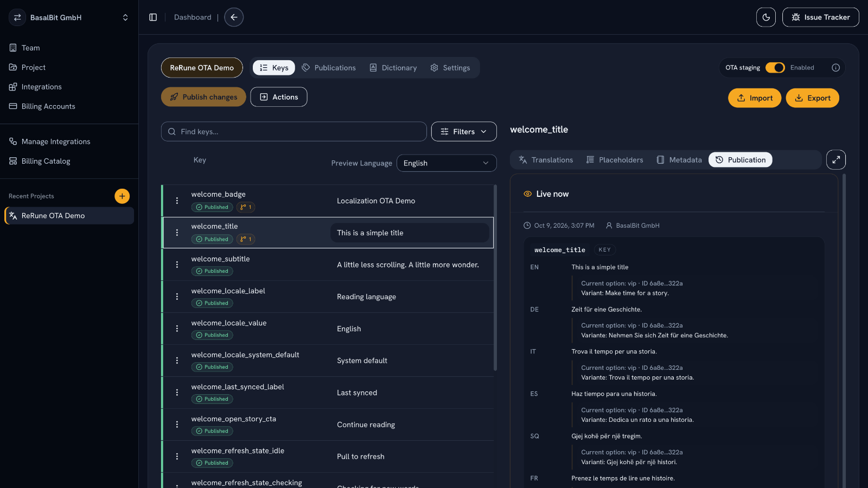The width and height of the screenshot is (868, 488).
Task: Show the Translations tab for welcome_title
Action: pyautogui.click(x=546, y=160)
